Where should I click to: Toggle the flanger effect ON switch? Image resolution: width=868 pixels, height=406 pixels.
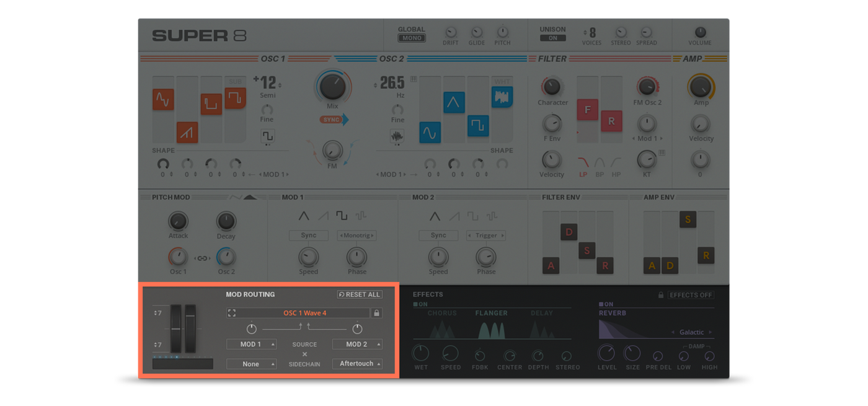421,304
